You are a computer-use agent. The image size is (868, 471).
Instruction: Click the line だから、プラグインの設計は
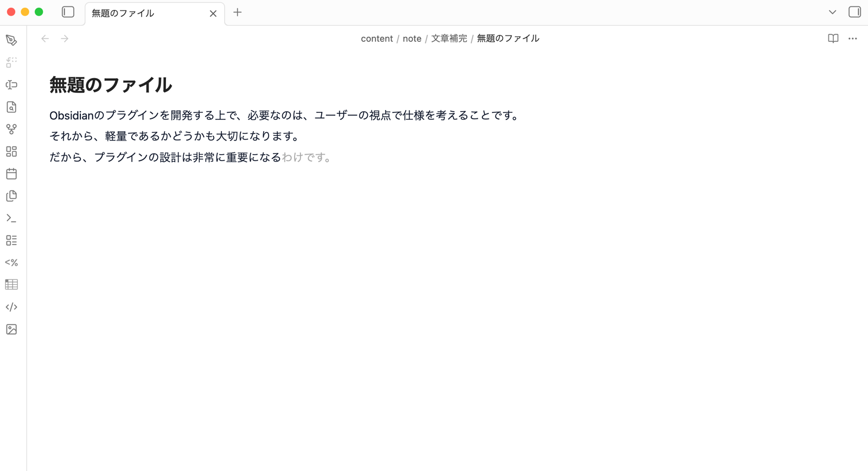tap(191, 157)
